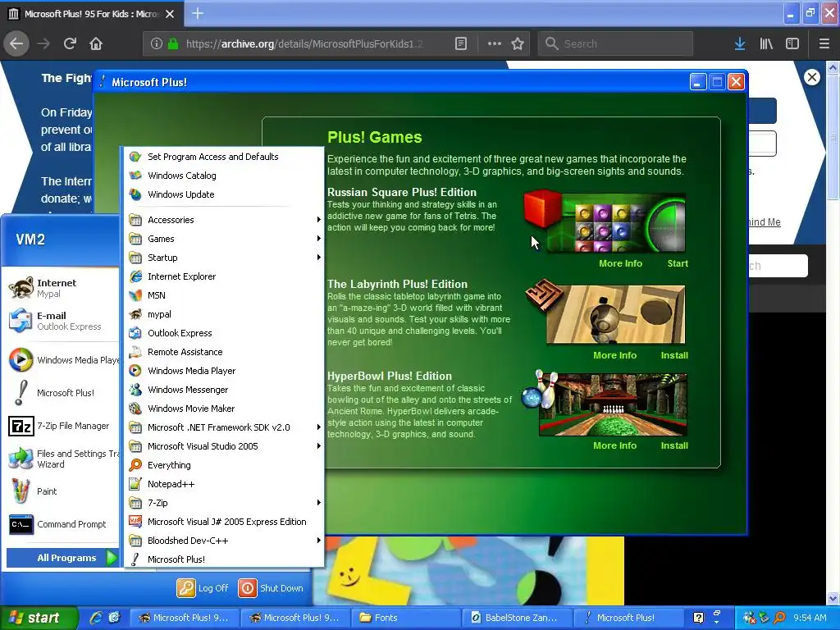Click the Log Off button
Screen dimensions: 840x630
point(203,587)
